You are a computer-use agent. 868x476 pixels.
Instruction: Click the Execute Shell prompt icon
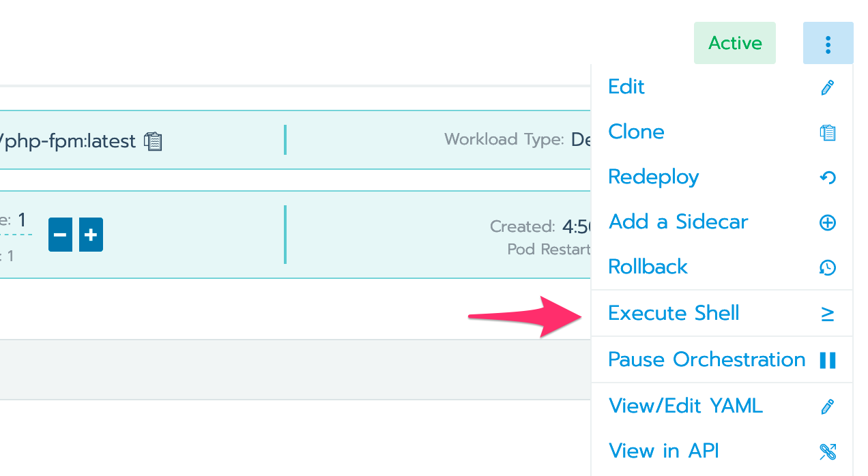coord(827,314)
